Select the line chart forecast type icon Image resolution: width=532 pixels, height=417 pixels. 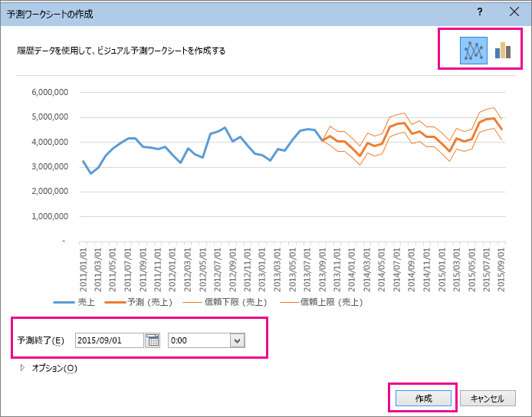click(x=473, y=51)
